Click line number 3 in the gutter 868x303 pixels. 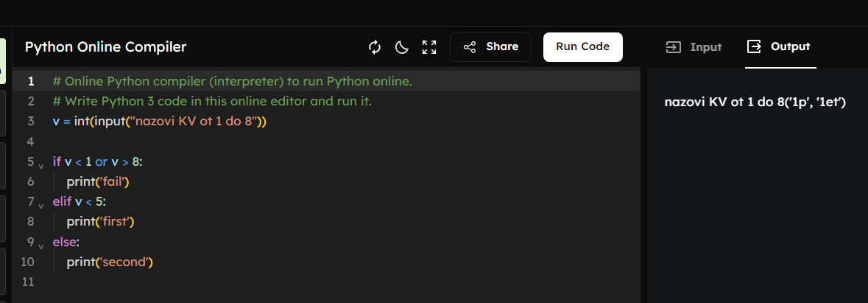pyautogui.click(x=30, y=121)
